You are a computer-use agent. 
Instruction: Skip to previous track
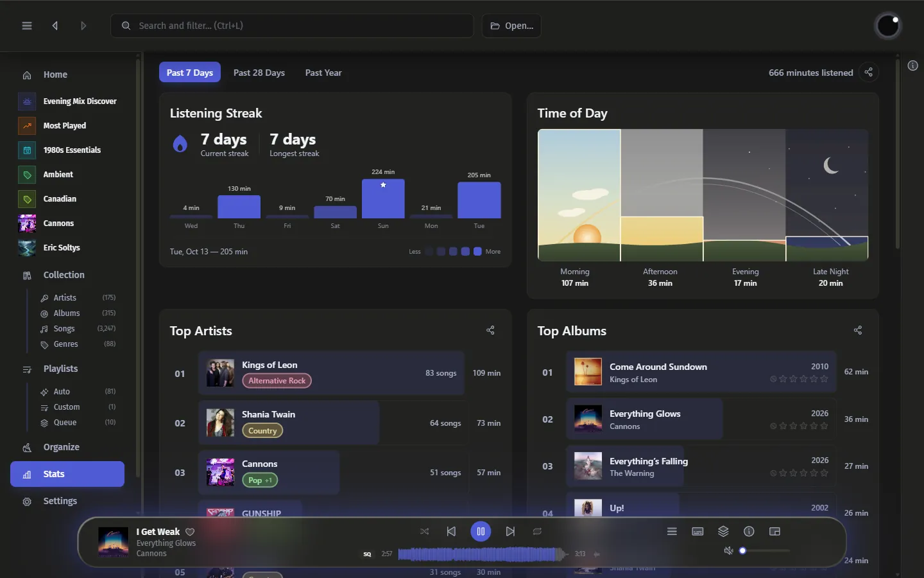coord(451,531)
